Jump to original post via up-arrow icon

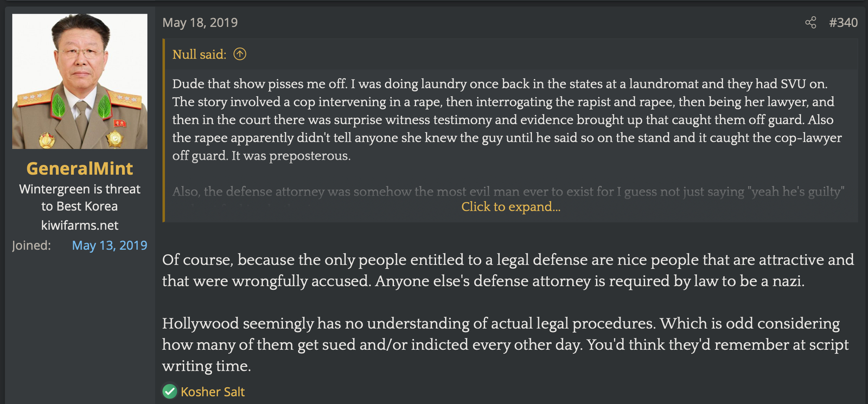tap(240, 54)
